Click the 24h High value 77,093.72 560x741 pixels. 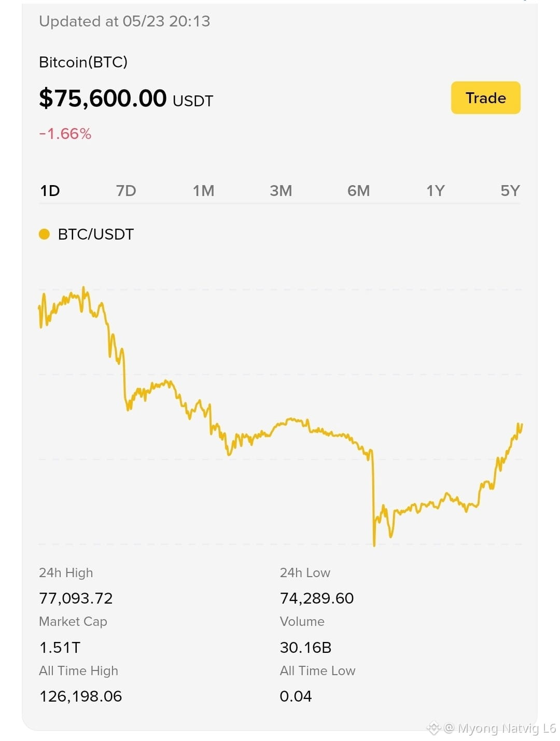(x=76, y=598)
